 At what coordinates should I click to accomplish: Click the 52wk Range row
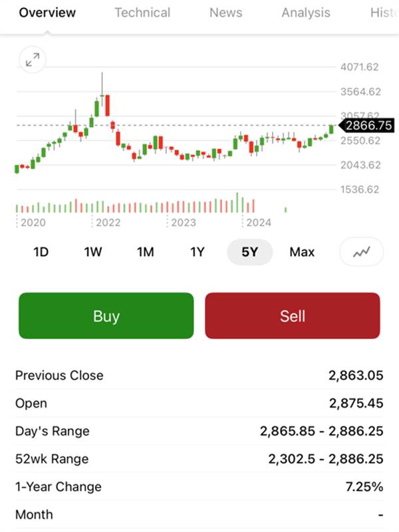click(x=199, y=459)
